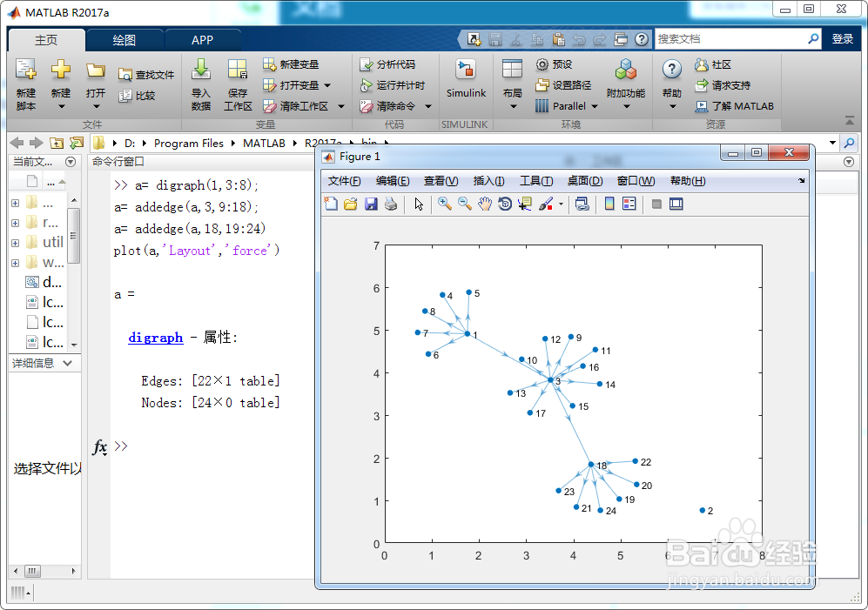Open the 帮助 help button
868x610 pixels.
coord(671,84)
